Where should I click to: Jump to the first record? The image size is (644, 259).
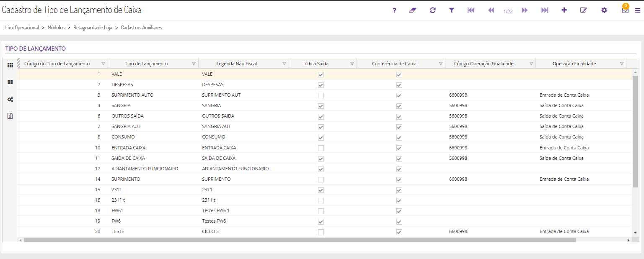point(471,10)
